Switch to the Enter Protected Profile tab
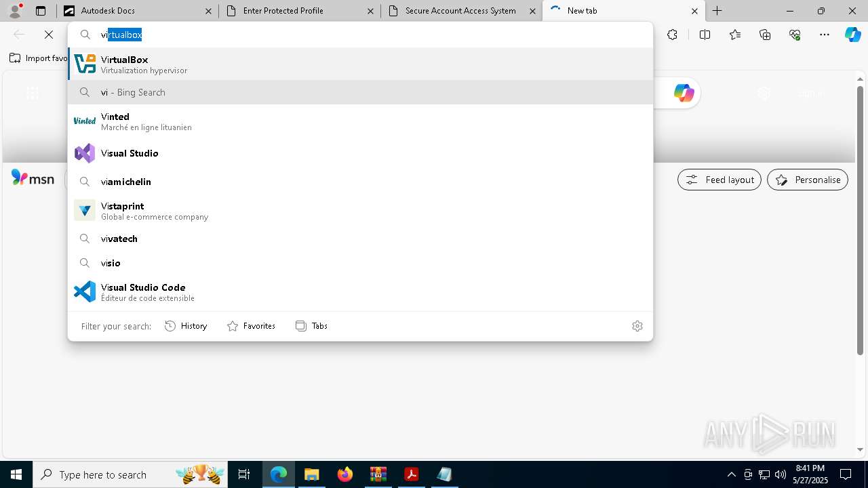Screen dimensions: 868x488 tap(298, 11)
